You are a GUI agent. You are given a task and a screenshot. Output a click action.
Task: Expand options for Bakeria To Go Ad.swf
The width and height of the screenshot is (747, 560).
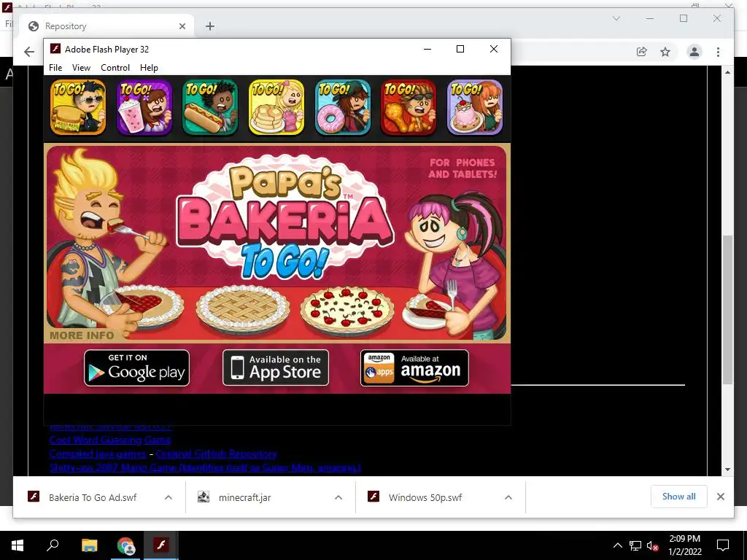pyautogui.click(x=169, y=497)
